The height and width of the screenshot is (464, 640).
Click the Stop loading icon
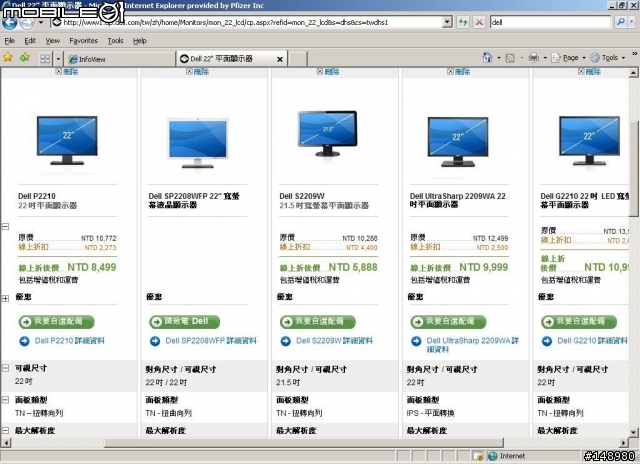479,22
